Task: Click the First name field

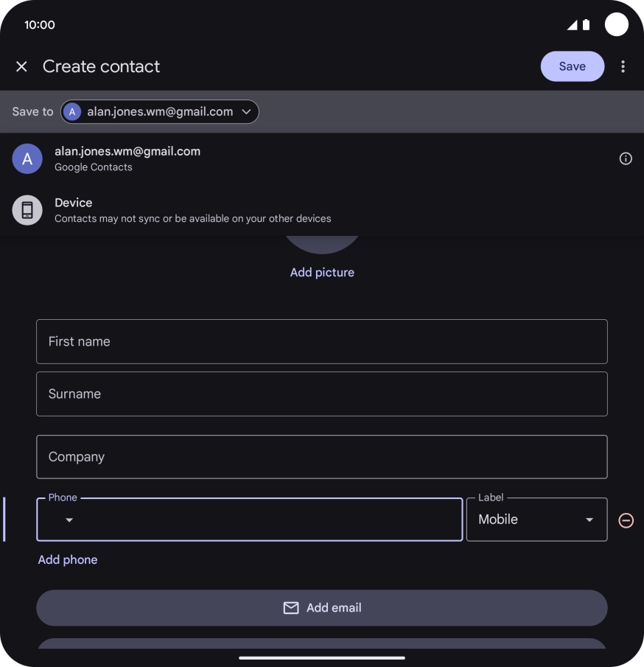Action: click(x=322, y=341)
